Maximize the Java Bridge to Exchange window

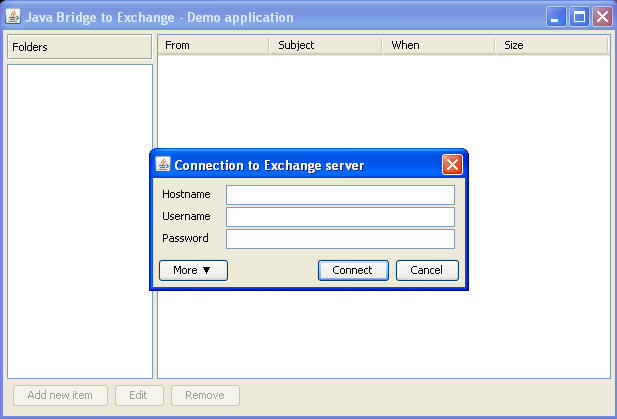tap(579, 17)
